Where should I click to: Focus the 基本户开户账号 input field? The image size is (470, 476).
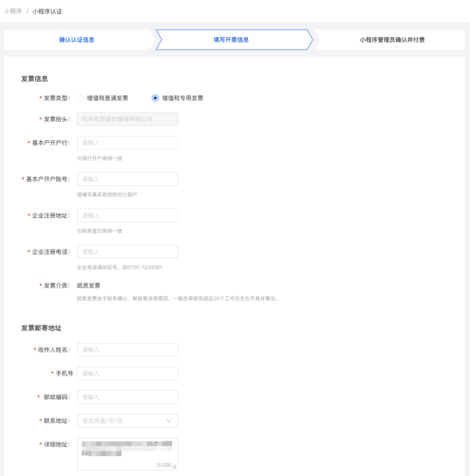pos(127,179)
